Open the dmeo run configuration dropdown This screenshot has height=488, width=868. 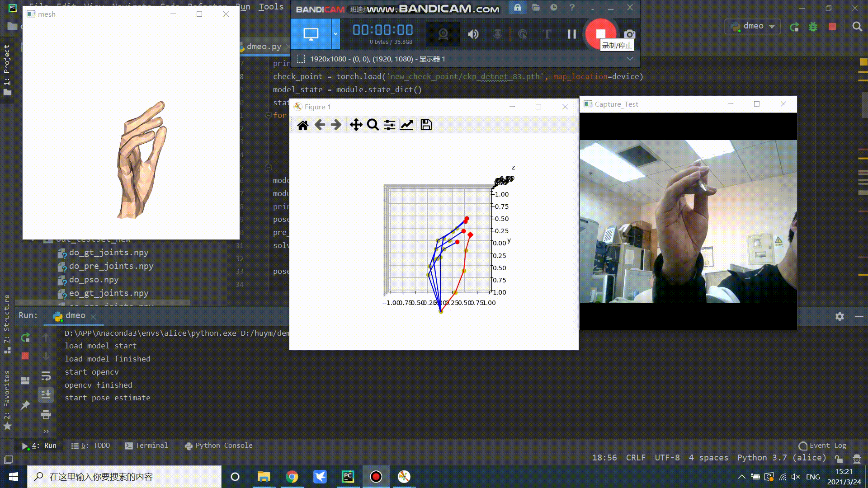[x=753, y=26]
